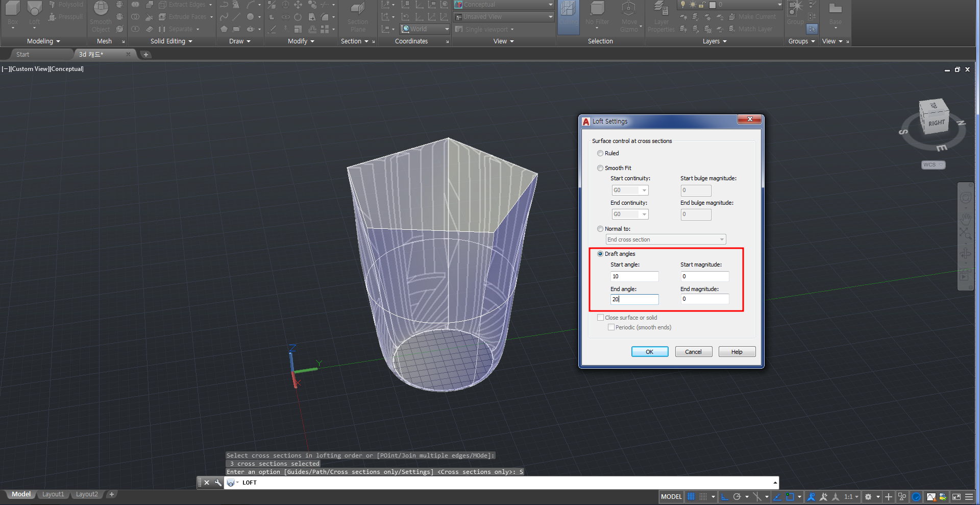Click the Start magnitude input field

[x=704, y=276]
